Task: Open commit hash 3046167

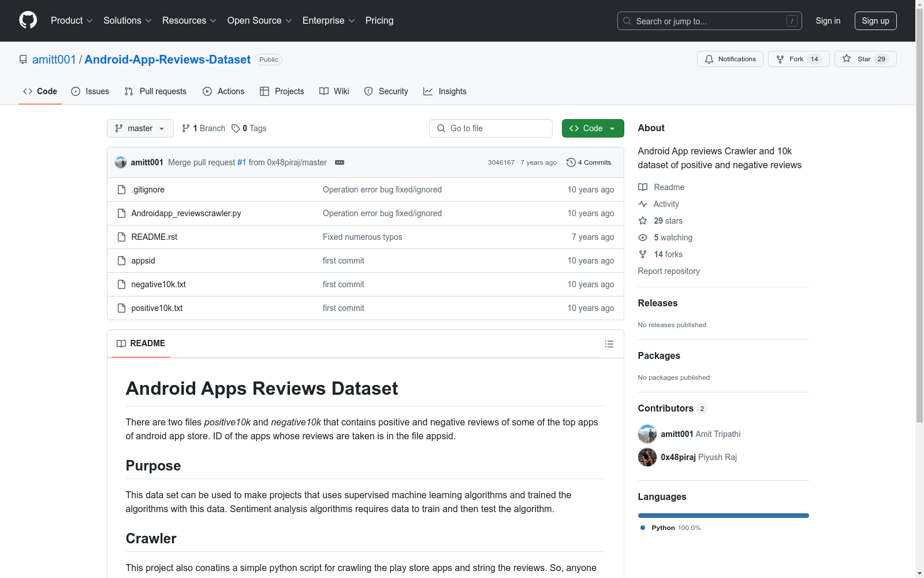Action: coord(501,162)
